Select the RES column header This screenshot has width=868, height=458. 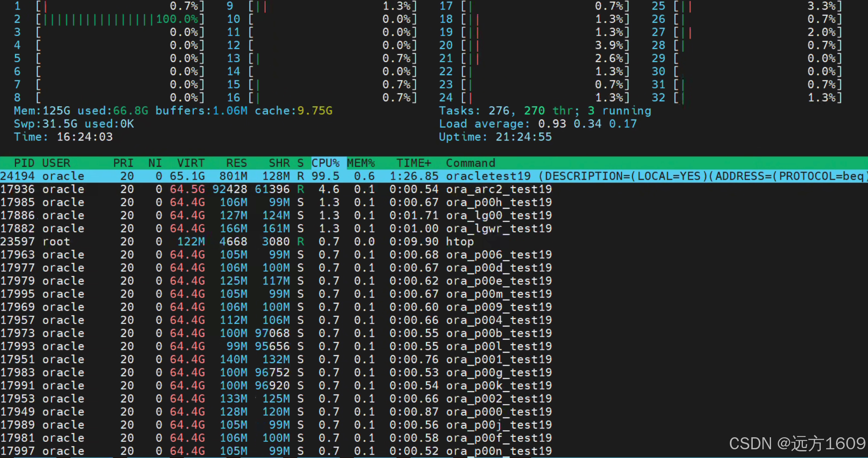point(236,163)
